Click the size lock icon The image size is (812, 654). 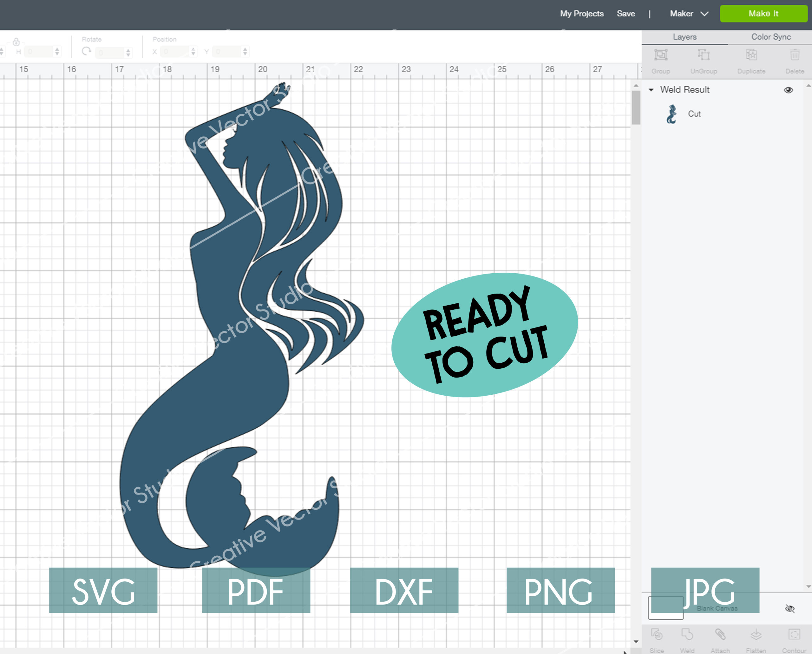coord(16,42)
